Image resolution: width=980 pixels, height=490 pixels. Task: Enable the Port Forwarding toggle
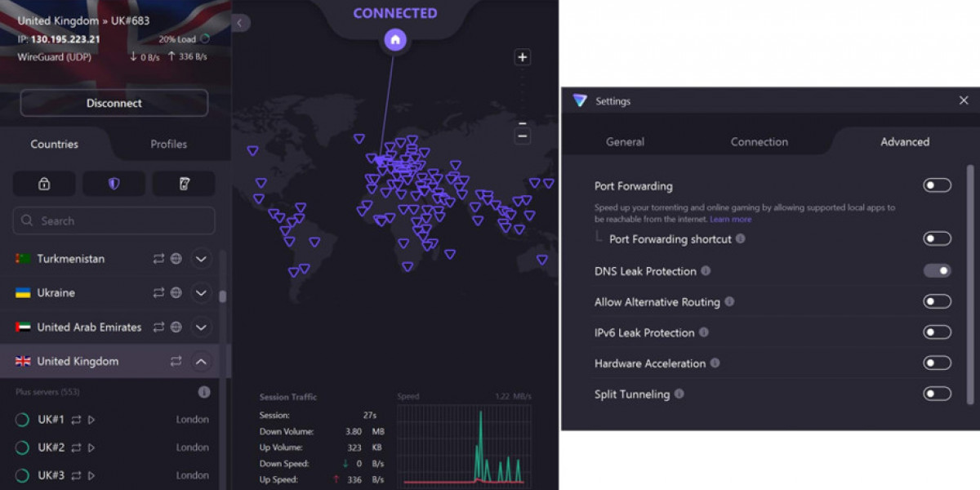click(x=937, y=185)
